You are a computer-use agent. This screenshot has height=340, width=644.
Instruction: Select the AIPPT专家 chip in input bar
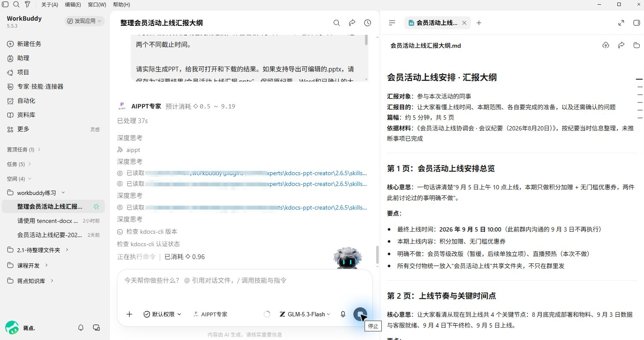(x=210, y=314)
